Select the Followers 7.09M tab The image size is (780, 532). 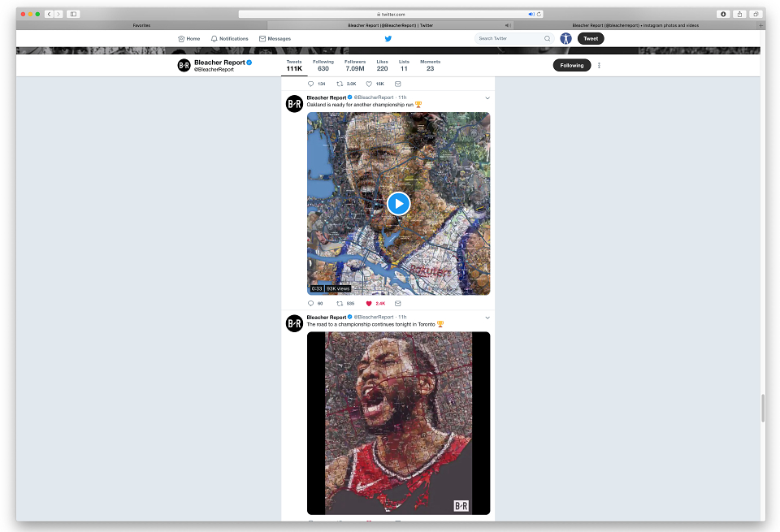click(x=355, y=66)
